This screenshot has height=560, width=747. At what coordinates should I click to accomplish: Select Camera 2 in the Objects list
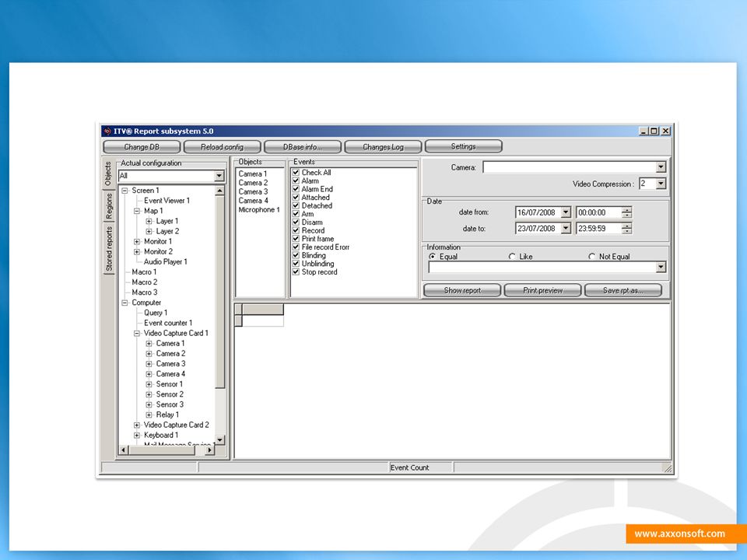(253, 183)
